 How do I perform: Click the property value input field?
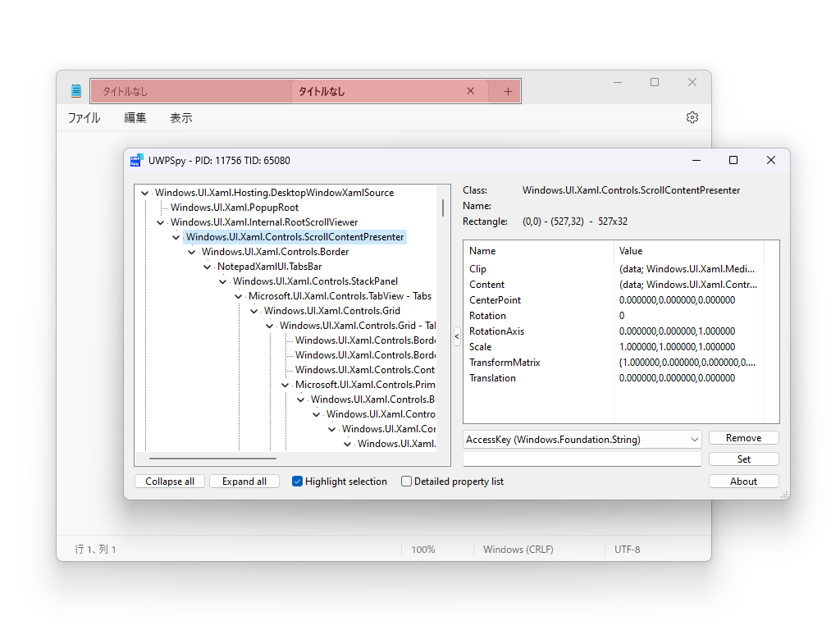[x=582, y=459]
